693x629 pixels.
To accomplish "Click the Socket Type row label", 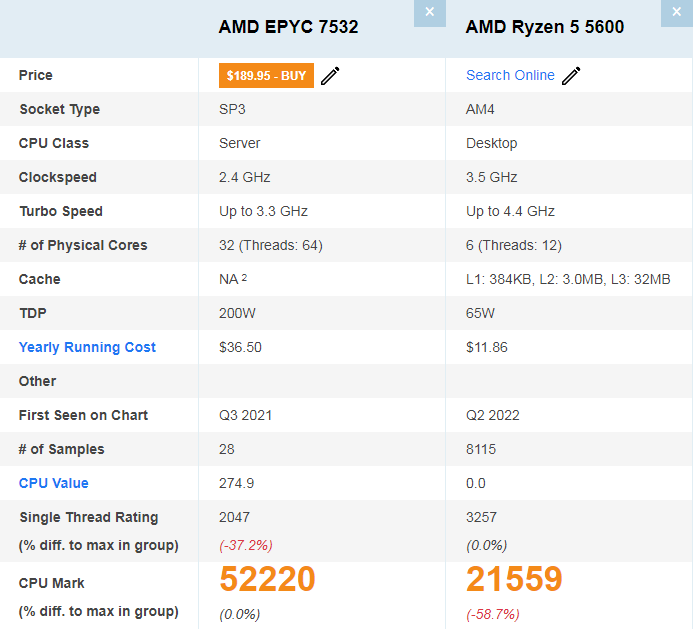I will (59, 109).
